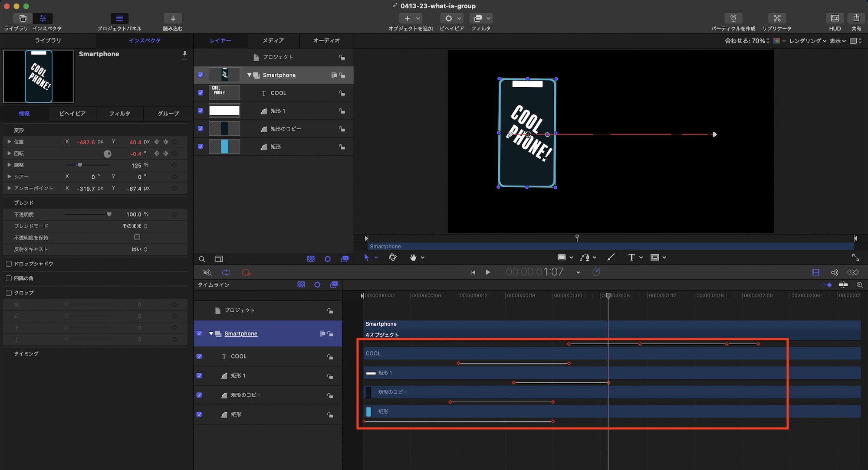This screenshot has height=470, width=868.
Task: Enable the Crop (クロップ) checkbox
Action: coord(9,293)
